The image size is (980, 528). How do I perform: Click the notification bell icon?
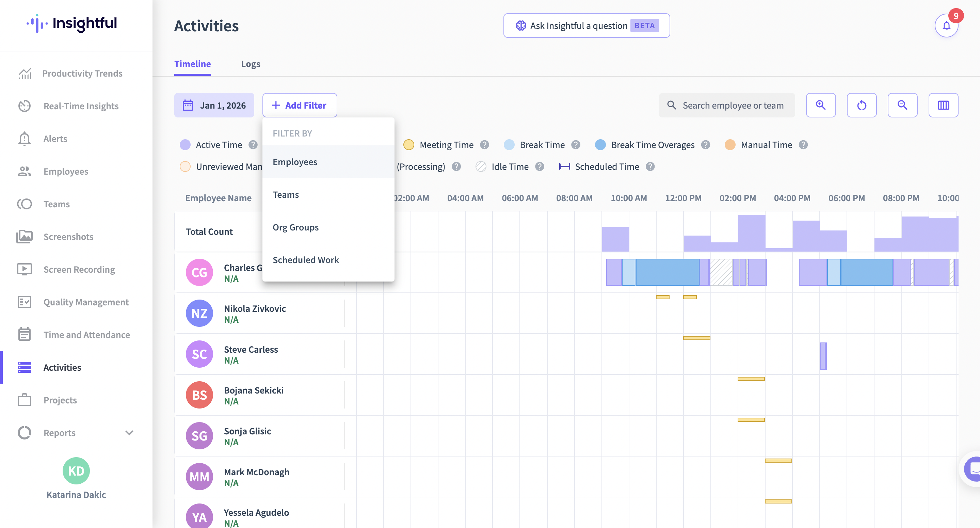946,26
